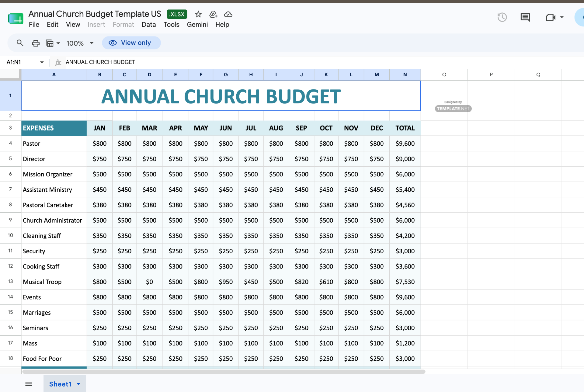The height and width of the screenshot is (392, 584).
Task: Click the Musical Troop total $7,530
Action: 405,282
